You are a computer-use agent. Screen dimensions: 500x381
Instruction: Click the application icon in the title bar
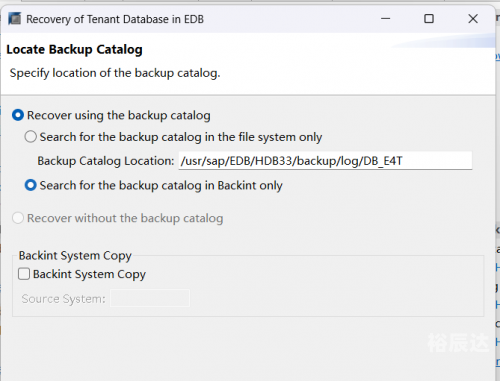14,19
